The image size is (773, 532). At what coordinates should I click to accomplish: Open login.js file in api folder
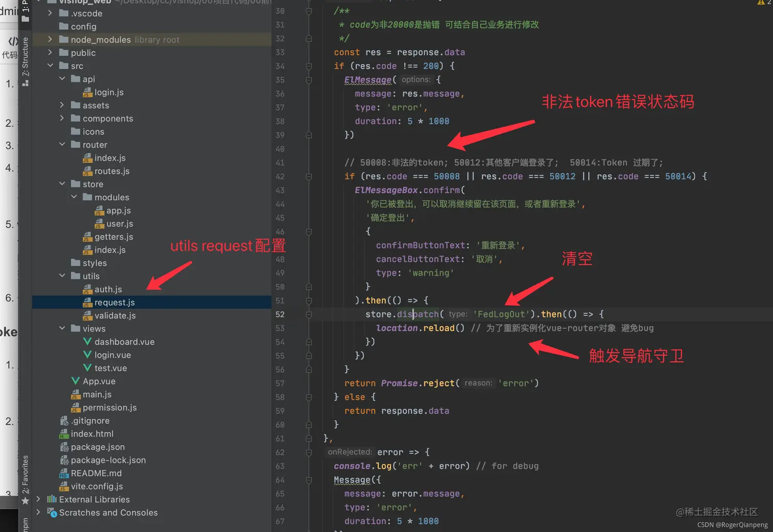tap(108, 92)
